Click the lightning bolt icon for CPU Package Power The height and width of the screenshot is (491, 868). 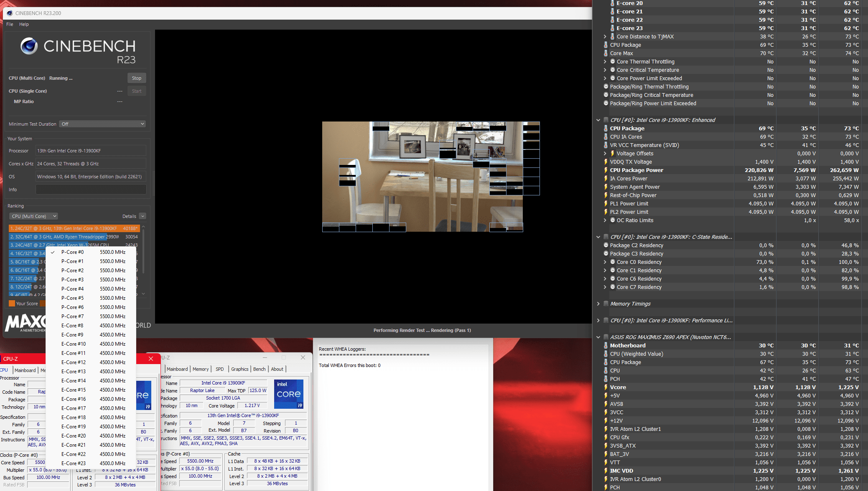(606, 170)
